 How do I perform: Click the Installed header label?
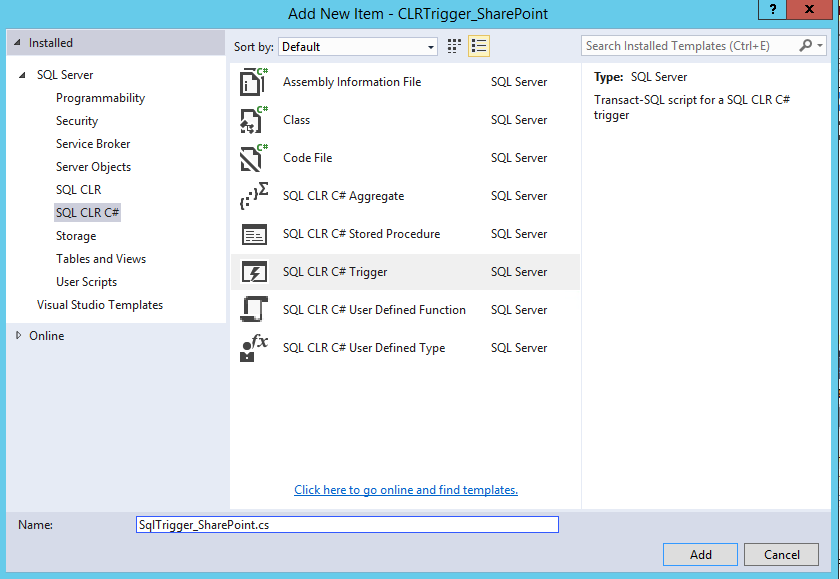coord(50,43)
